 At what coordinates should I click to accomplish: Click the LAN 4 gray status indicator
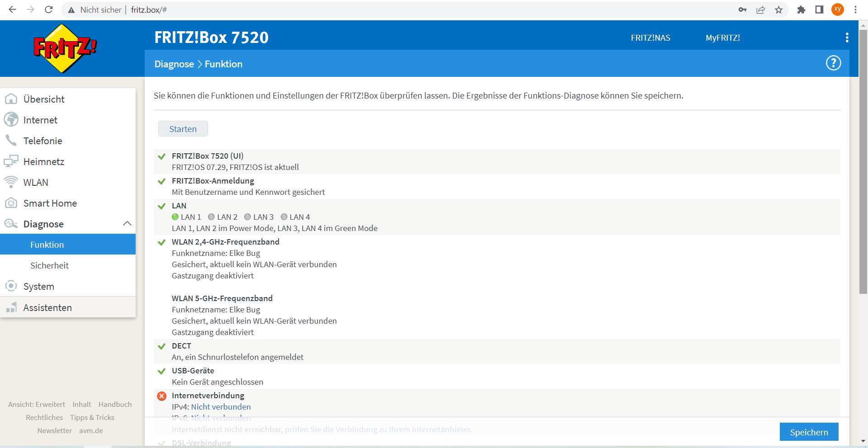[x=284, y=217]
